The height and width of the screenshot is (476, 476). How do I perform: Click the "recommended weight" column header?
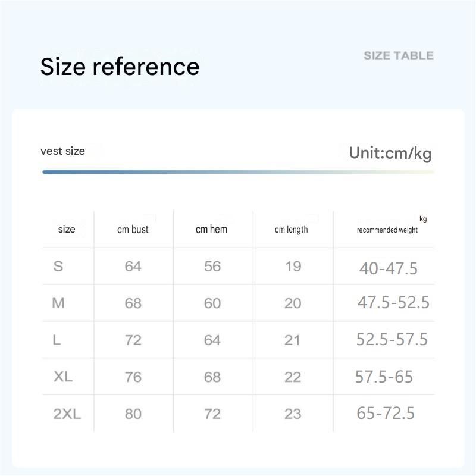click(x=387, y=230)
